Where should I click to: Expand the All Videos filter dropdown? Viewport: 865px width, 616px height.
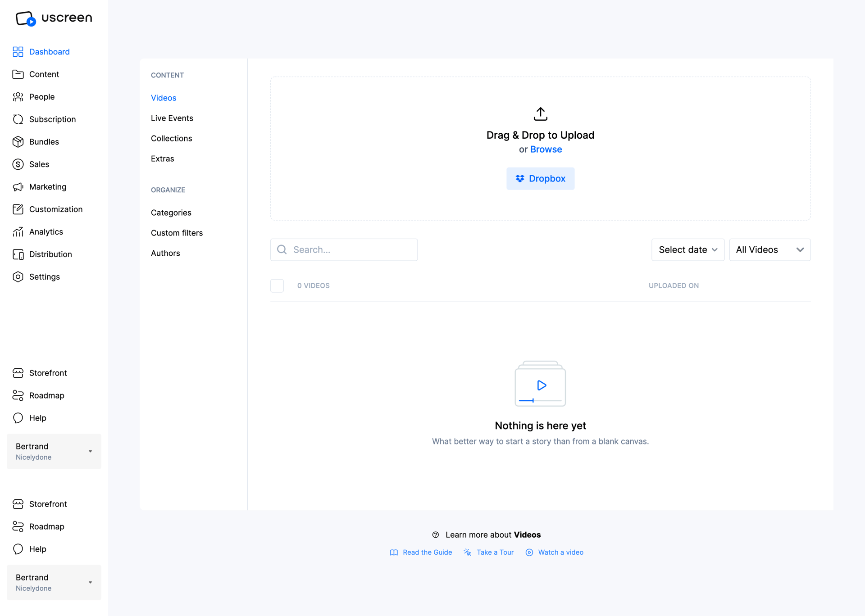[769, 249]
